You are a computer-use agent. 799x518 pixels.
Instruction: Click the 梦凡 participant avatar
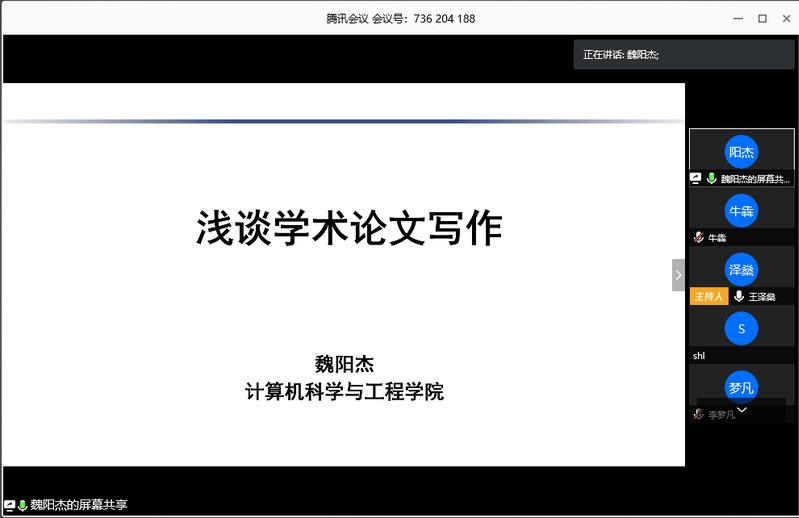[741, 387]
